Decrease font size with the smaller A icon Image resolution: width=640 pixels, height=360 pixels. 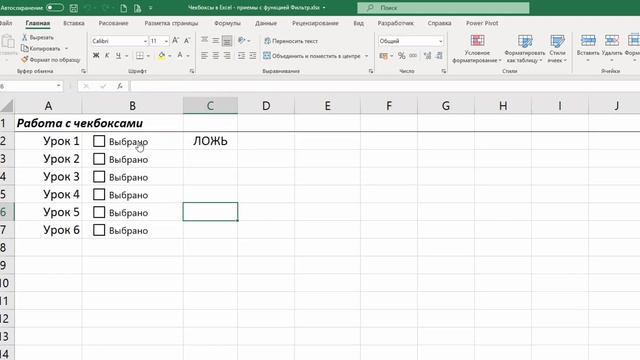coord(187,40)
